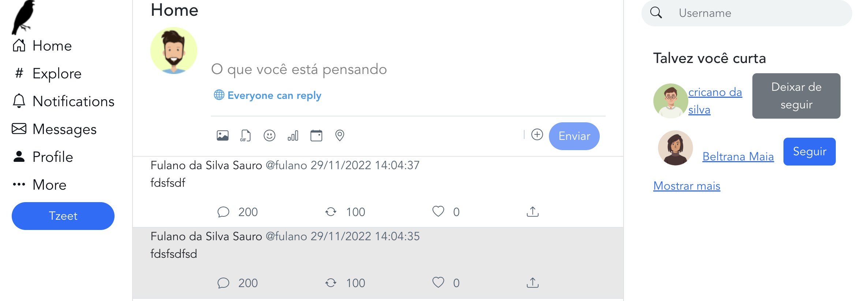
Task: Expand the More sidebar option
Action: 49,185
